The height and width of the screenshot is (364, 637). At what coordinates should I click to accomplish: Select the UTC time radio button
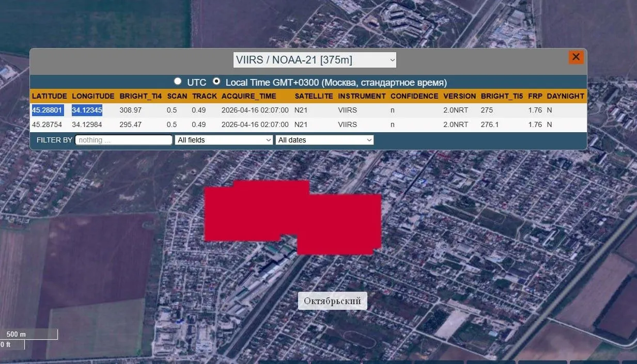178,82
